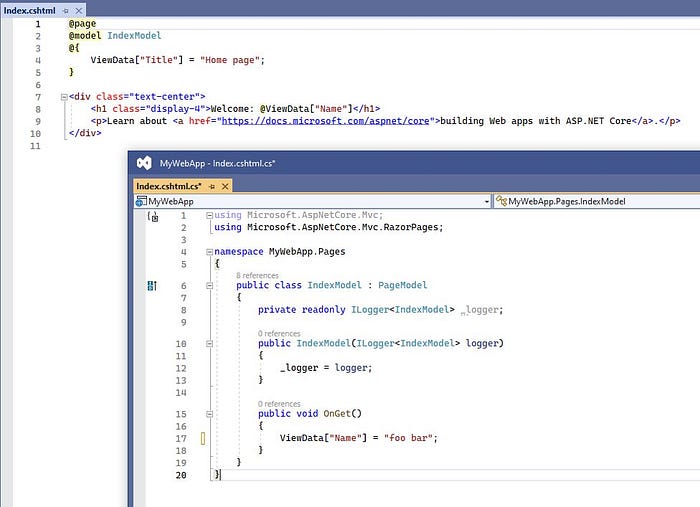Show the 8 references CodeLens

pyautogui.click(x=257, y=275)
